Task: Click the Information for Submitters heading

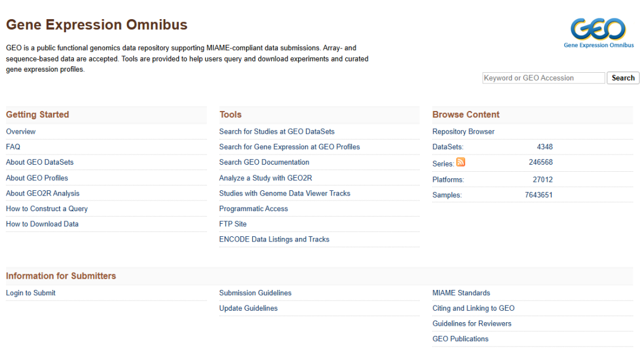Action: (x=61, y=276)
